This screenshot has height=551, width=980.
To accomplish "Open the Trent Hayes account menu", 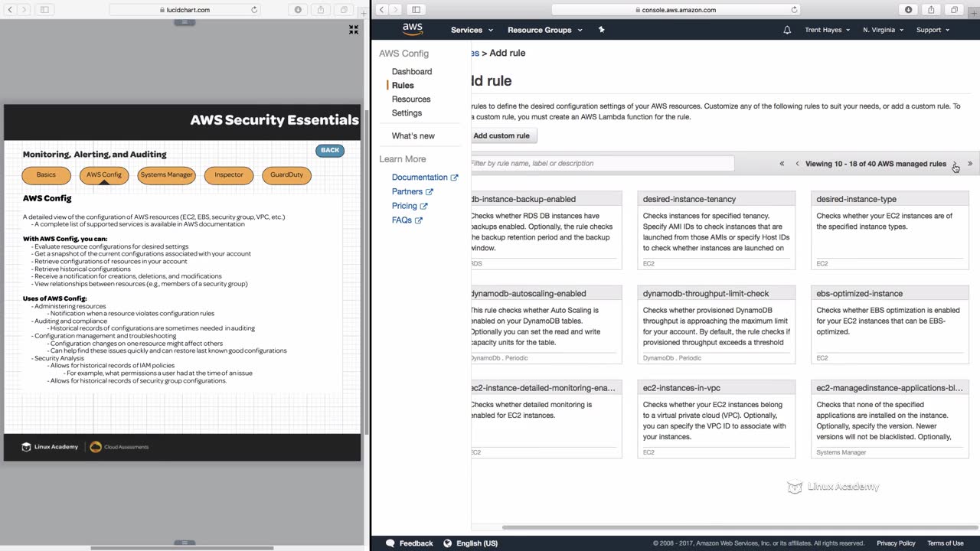I will pos(827,30).
